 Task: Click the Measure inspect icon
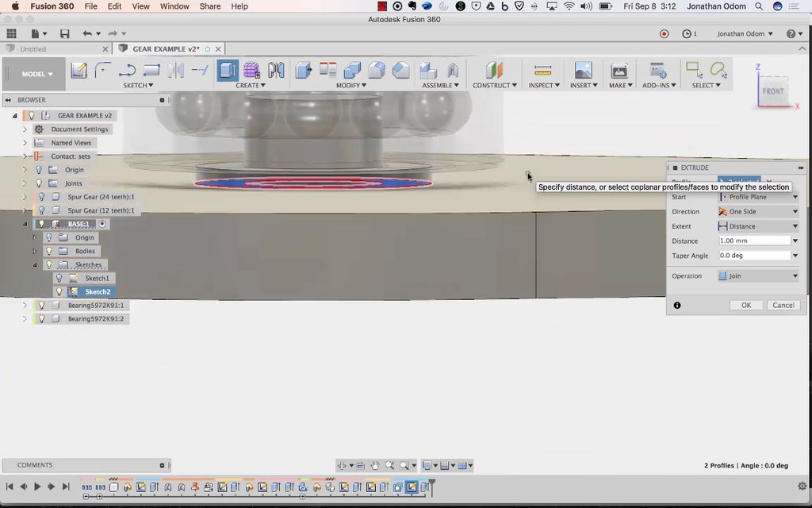point(542,70)
